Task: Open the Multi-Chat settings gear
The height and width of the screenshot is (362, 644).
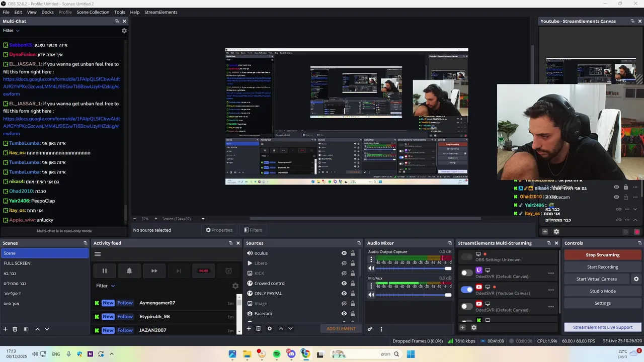Action: coord(124,31)
